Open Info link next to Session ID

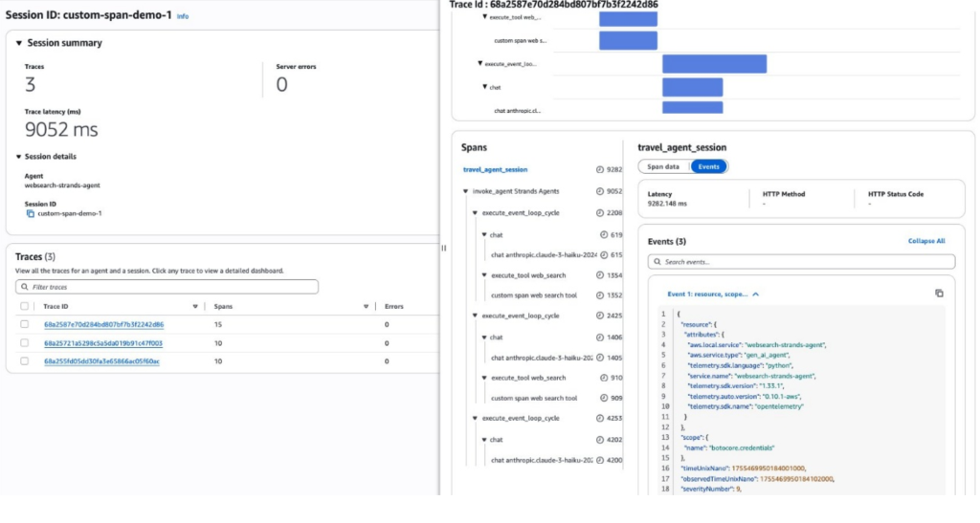(x=183, y=16)
